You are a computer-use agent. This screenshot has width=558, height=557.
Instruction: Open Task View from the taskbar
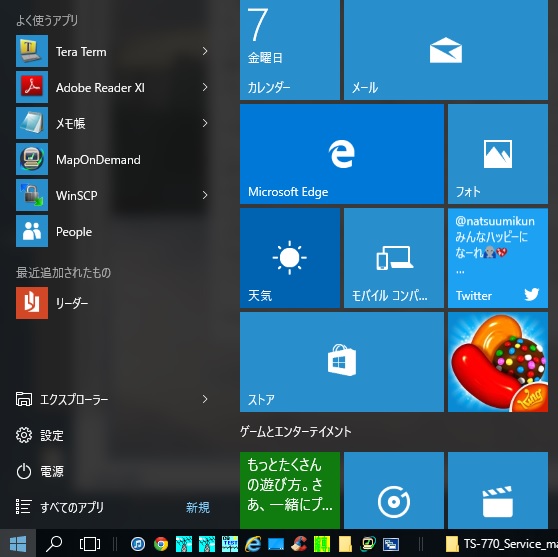point(89,543)
